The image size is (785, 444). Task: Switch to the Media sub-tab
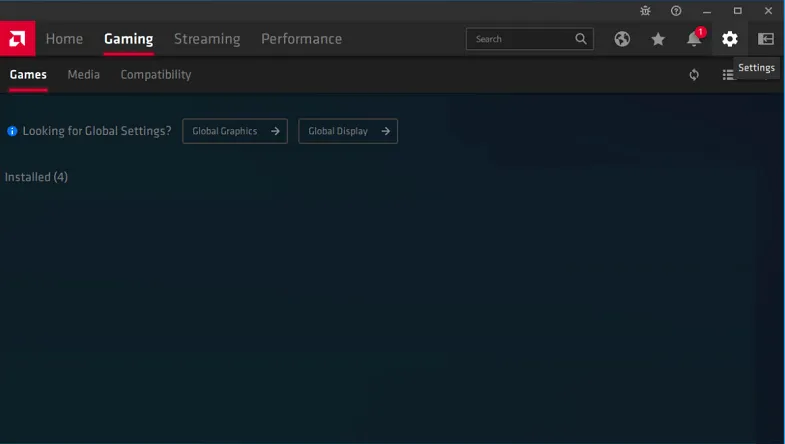[84, 75]
